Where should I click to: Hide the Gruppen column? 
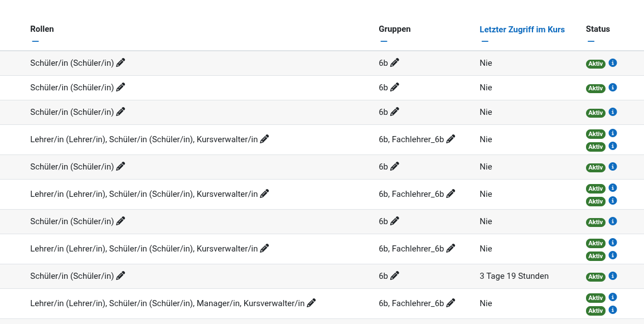click(384, 41)
